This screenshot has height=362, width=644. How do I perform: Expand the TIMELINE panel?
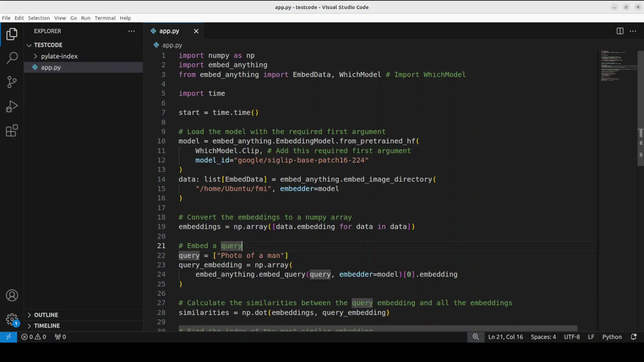pyautogui.click(x=47, y=326)
